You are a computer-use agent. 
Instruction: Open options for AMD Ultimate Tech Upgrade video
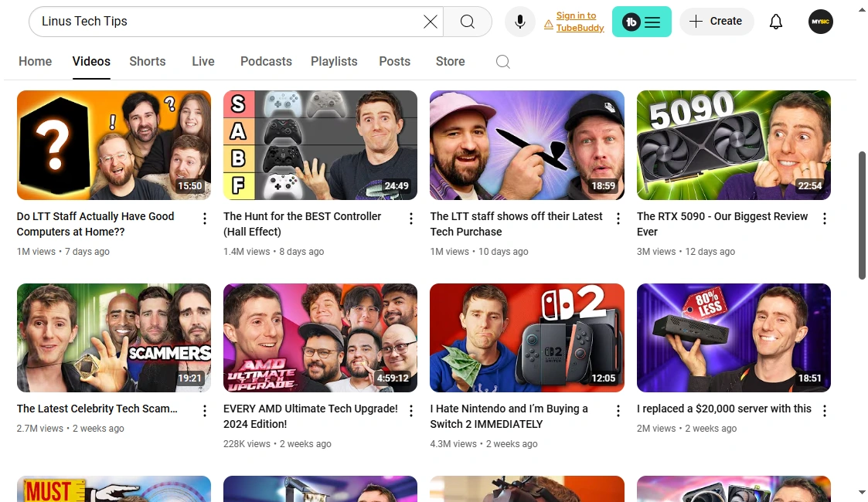coord(411,411)
